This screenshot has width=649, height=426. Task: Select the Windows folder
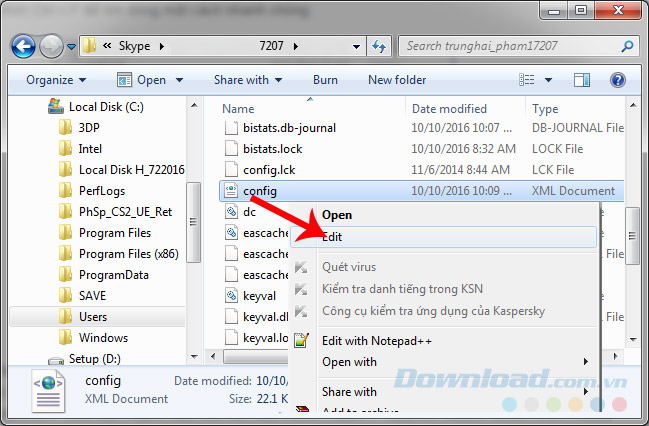tap(103, 338)
